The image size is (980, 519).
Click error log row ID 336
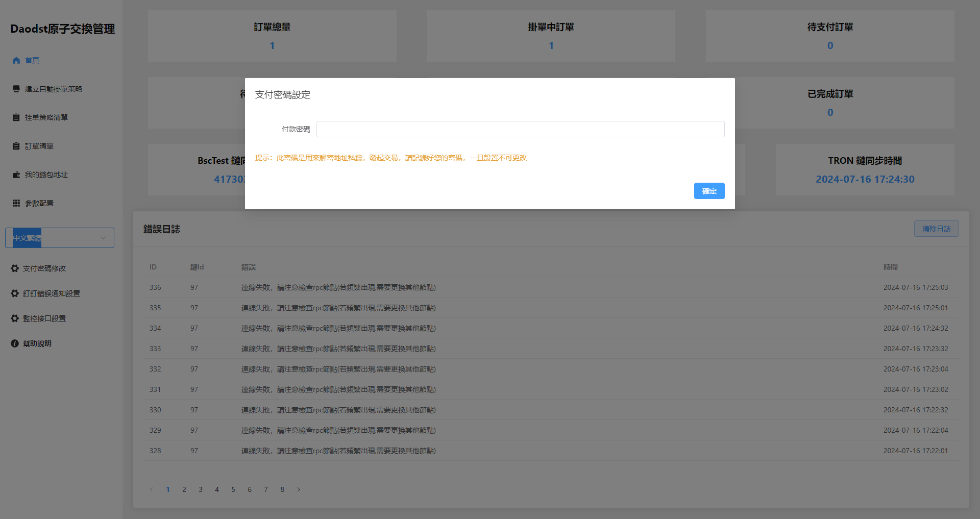[551, 287]
